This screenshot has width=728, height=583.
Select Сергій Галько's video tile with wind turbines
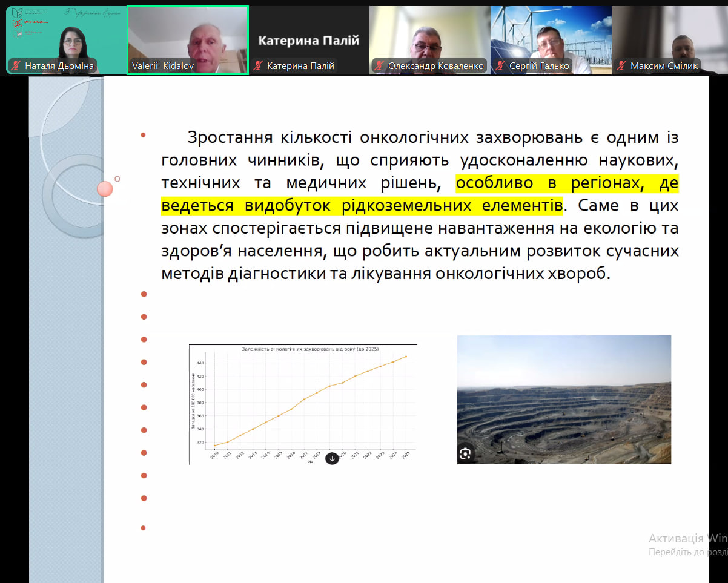coord(551,40)
